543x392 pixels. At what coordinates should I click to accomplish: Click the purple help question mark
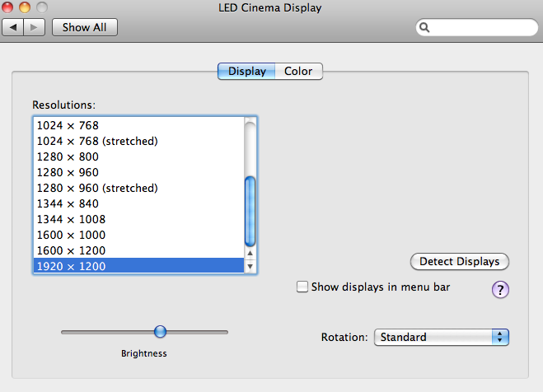pos(500,289)
